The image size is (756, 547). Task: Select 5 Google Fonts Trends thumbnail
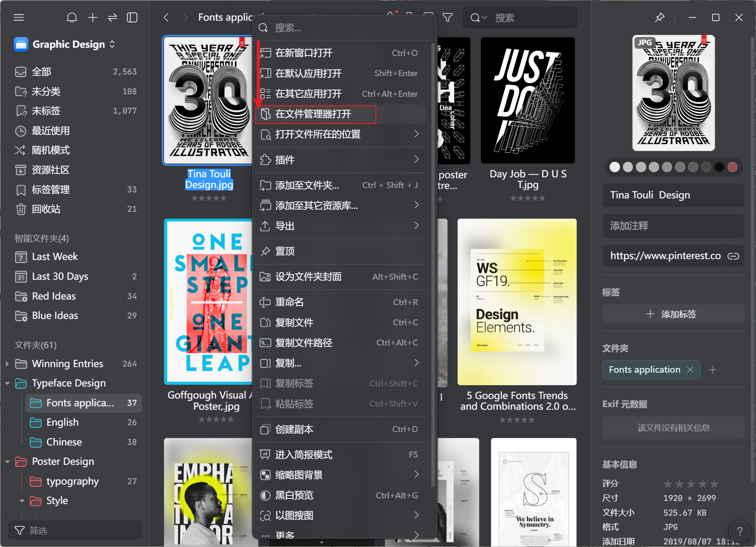[517, 302]
